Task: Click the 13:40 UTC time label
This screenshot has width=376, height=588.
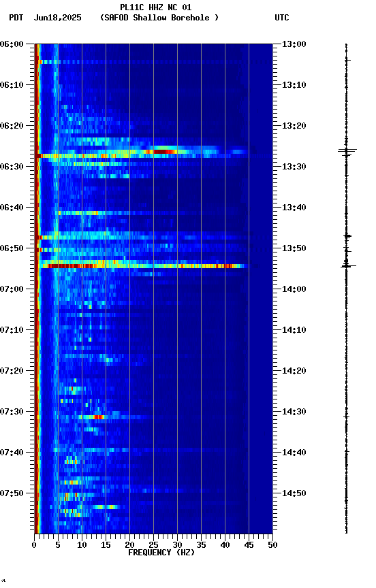Action: [x=294, y=208]
